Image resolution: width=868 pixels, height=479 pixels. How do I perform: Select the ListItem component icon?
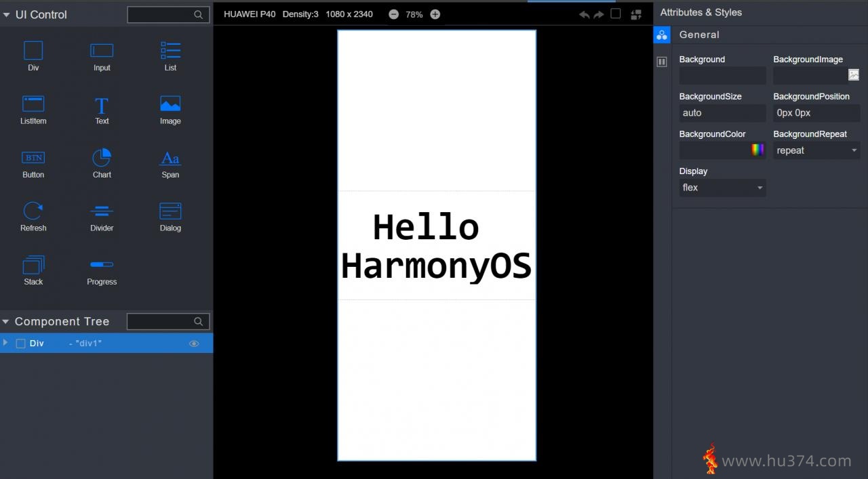click(x=33, y=104)
